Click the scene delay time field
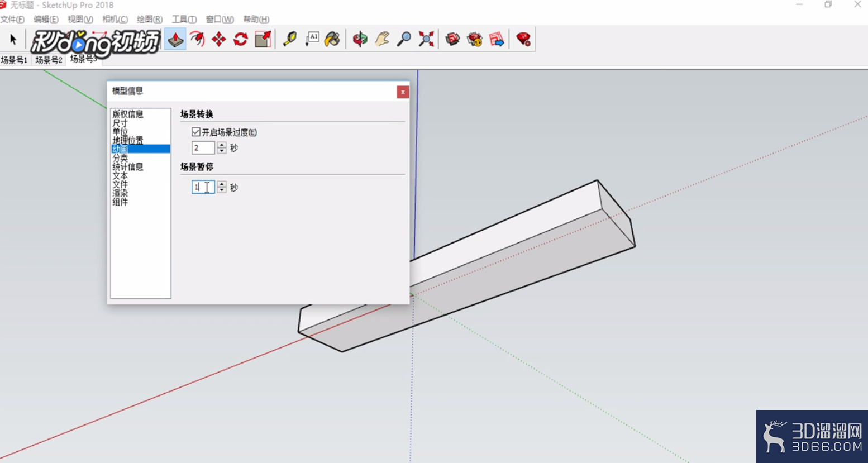This screenshot has height=463, width=868. pyautogui.click(x=203, y=187)
